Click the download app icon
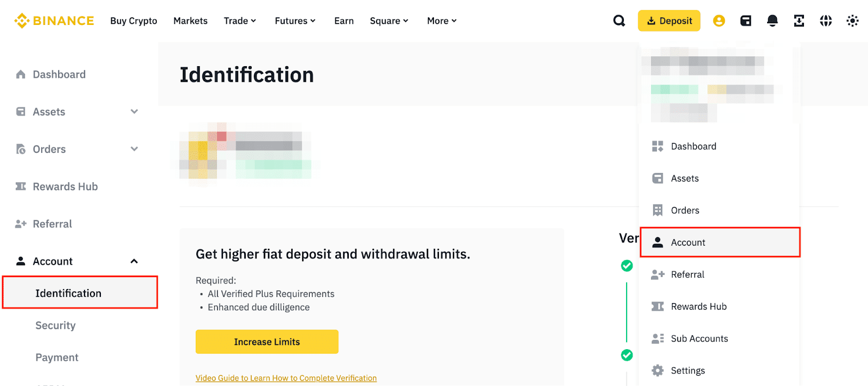This screenshot has height=386, width=868. coord(799,21)
